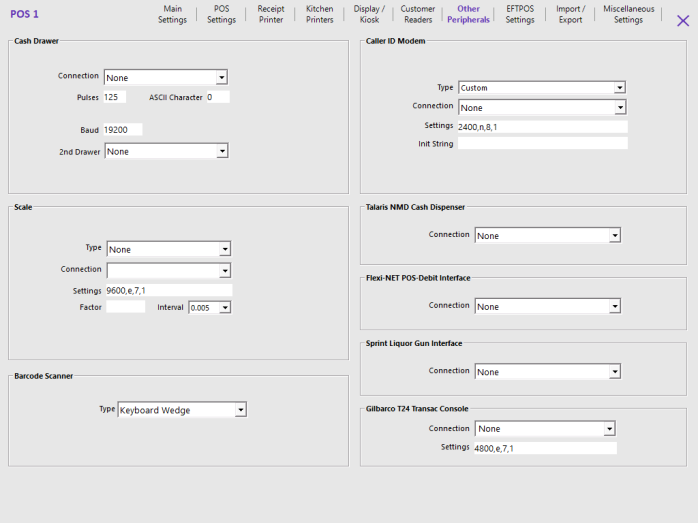Edit Gilbarco Settings field 4800,e,7,1
This screenshot has height=524, width=698.
[x=545, y=448]
